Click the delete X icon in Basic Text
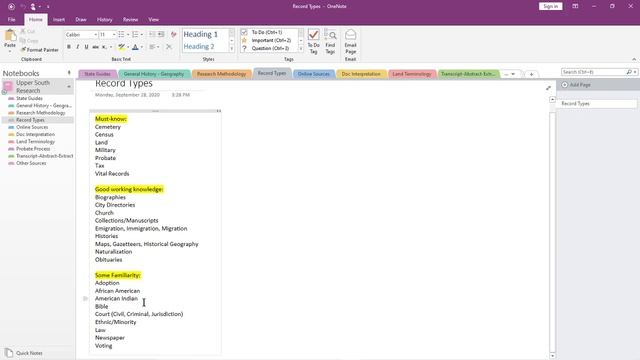Image resolution: width=640 pixels, height=360 pixels. pos(169,47)
